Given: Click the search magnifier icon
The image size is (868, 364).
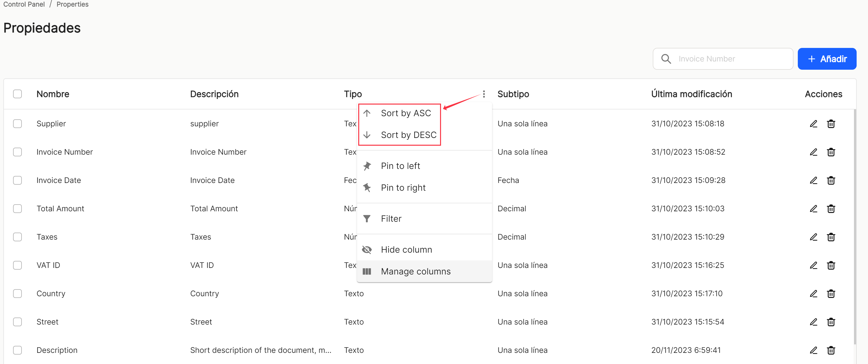Looking at the screenshot, I should click(x=666, y=59).
